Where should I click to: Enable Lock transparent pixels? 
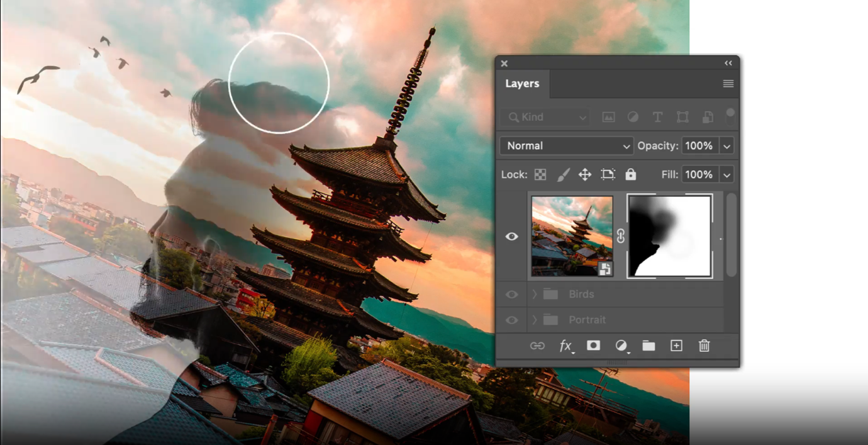click(x=540, y=174)
